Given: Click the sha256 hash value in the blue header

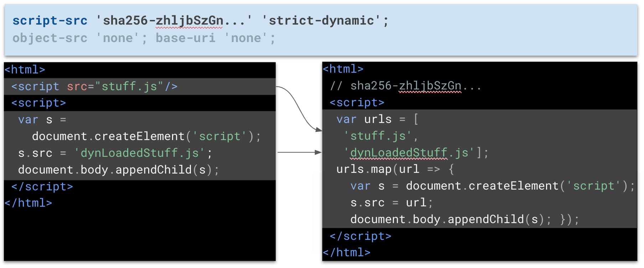Looking at the screenshot, I should (174, 21).
